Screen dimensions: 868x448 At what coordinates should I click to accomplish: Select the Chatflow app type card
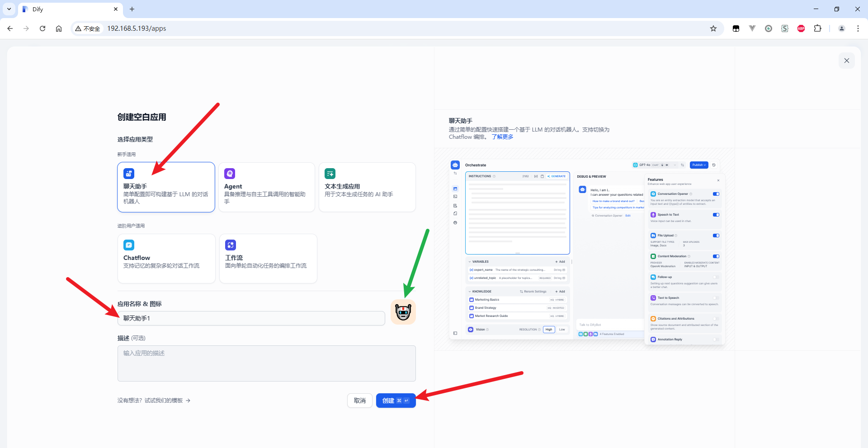pyautogui.click(x=166, y=259)
